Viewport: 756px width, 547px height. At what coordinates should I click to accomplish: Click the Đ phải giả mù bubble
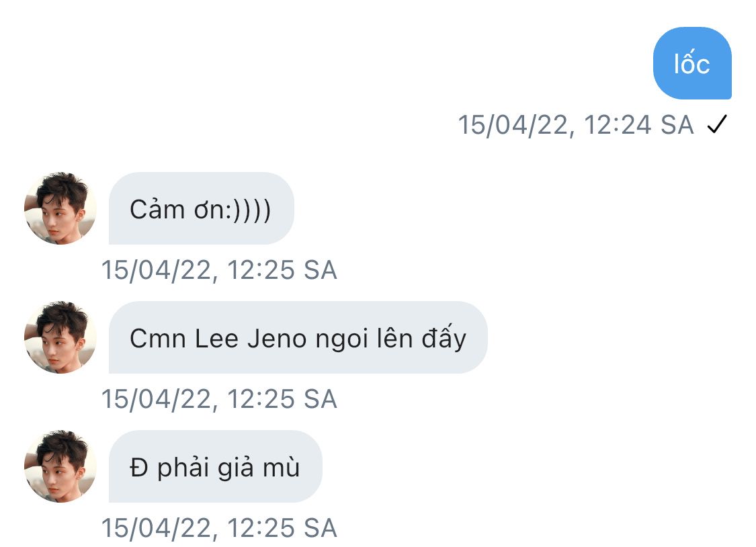coord(215,467)
